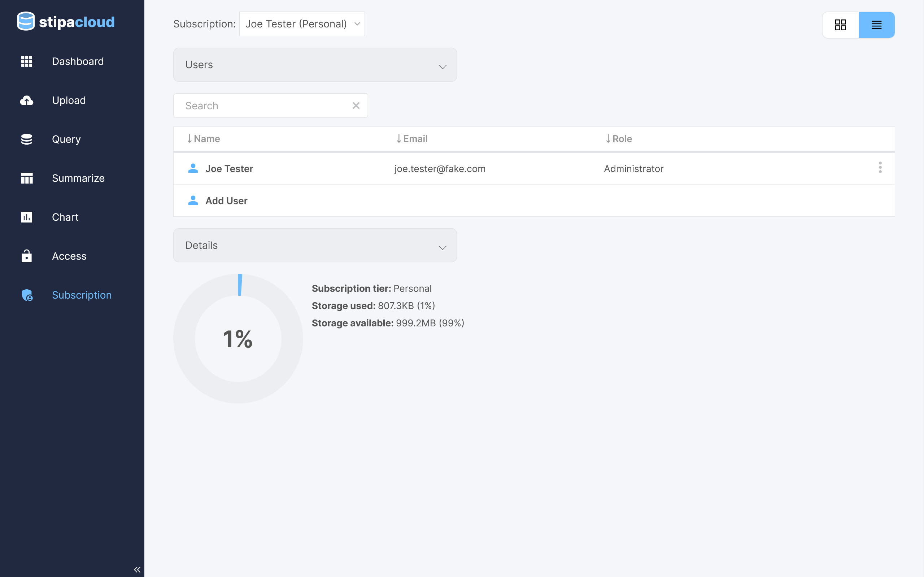This screenshot has width=924, height=577.
Task: Click the Summarize table icon
Action: (27, 178)
